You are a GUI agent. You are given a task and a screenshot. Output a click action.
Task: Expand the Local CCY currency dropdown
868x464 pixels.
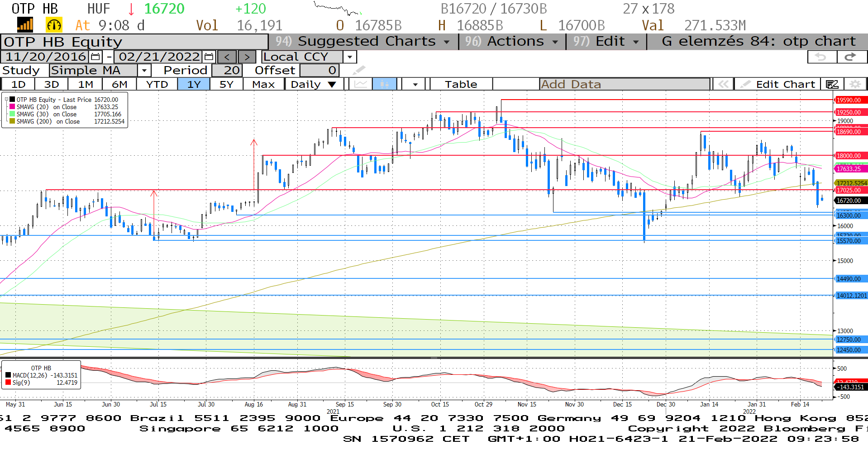pyautogui.click(x=349, y=57)
